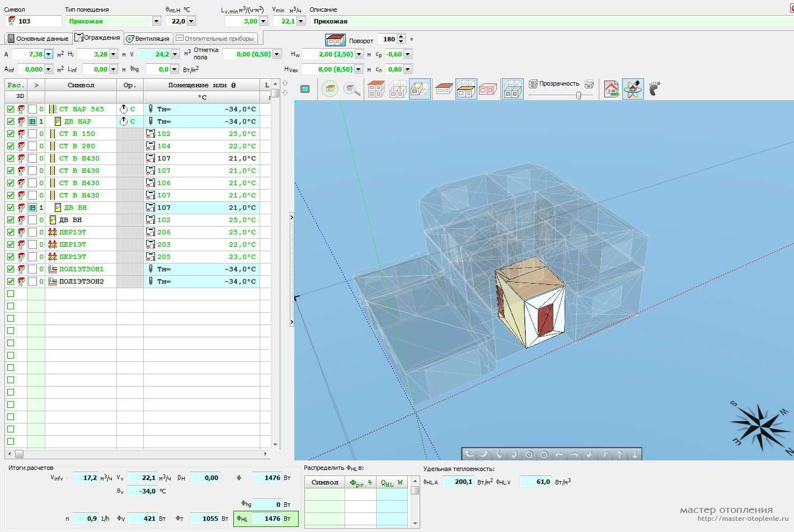Click the footprints walk mode icon
The image size is (794, 532).
[654, 88]
